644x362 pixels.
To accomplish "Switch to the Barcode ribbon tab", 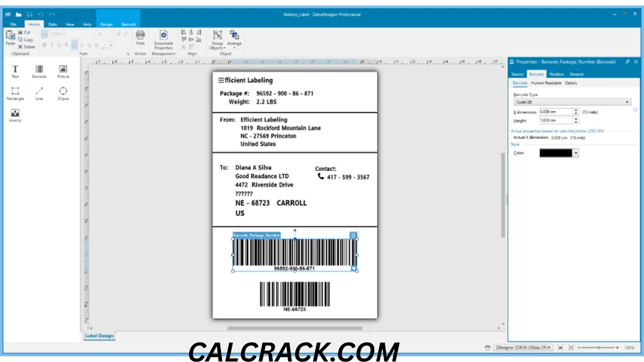I will pos(128,24).
